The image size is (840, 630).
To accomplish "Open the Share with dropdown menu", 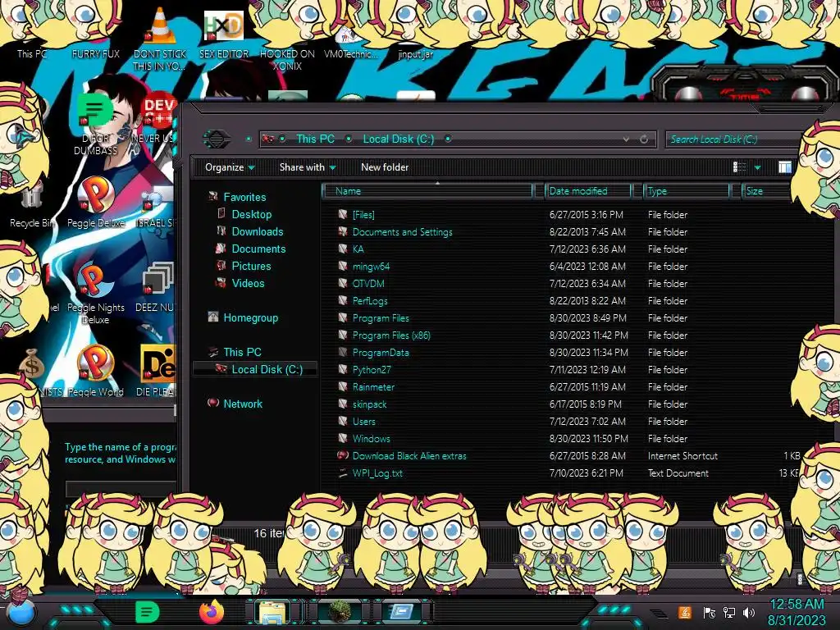I will click(x=308, y=167).
